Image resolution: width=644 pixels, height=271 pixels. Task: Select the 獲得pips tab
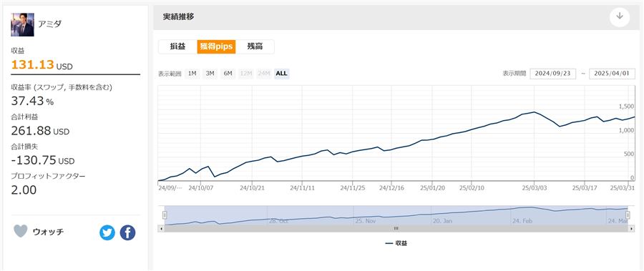(x=216, y=46)
